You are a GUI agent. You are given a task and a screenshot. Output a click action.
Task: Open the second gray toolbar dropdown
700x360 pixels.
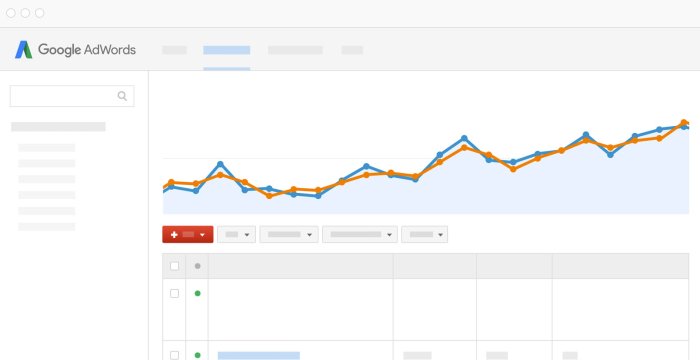coord(289,234)
